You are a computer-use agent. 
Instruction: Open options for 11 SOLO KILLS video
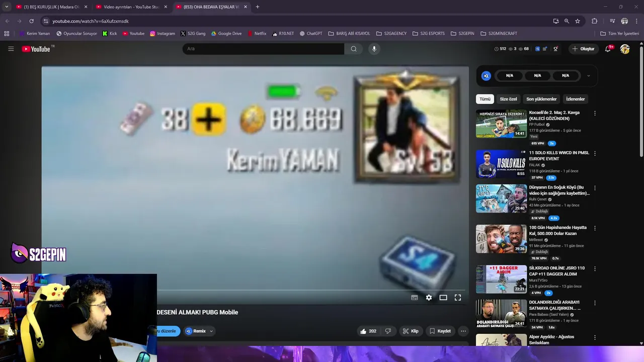[595, 153]
